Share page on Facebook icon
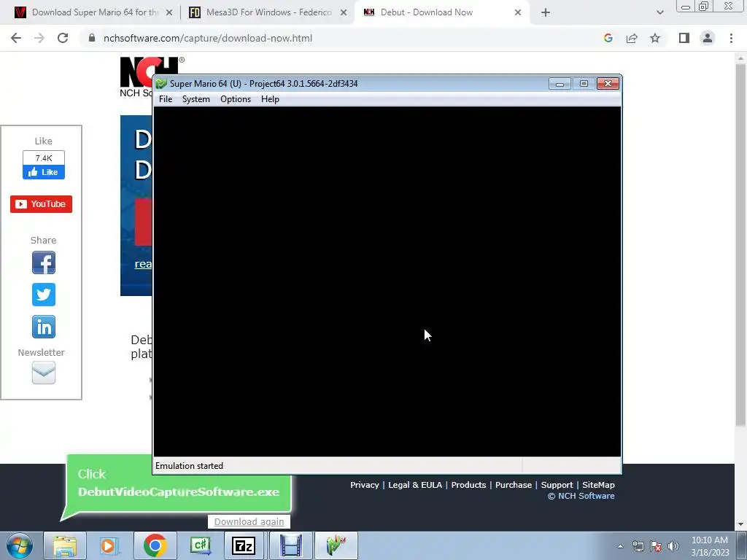 coord(43,262)
